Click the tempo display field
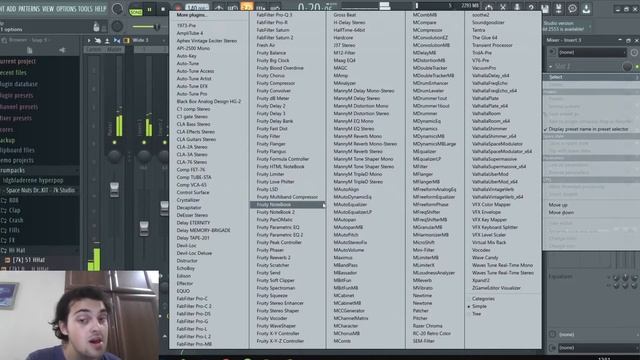640x360 pixels. [197, 7]
